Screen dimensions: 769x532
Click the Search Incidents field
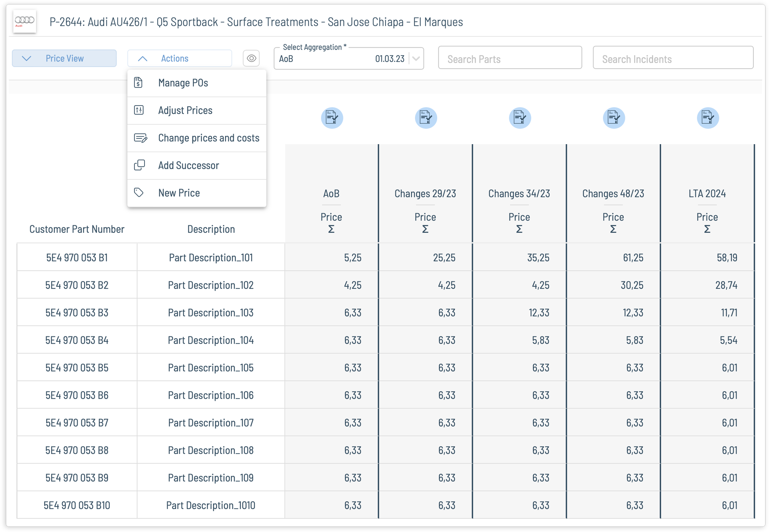(673, 58)
